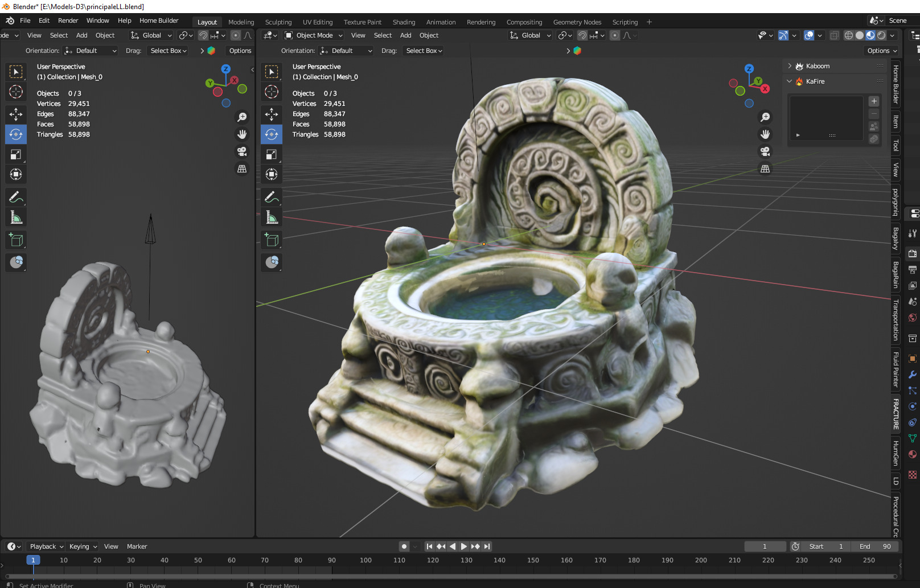Open the Render menu
The width and height of the screenshot is (920, 588).
point(68,20)
